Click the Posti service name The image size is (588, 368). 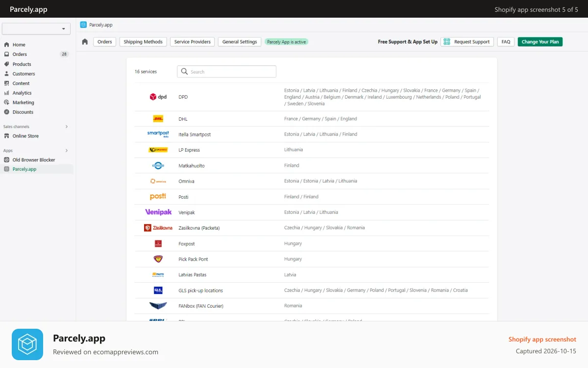183,197
